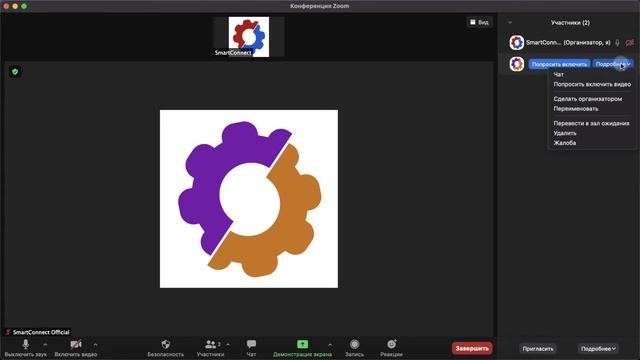Start Запись recording
The height and width of the screenshot is (360, 640).
pos(354,348)
